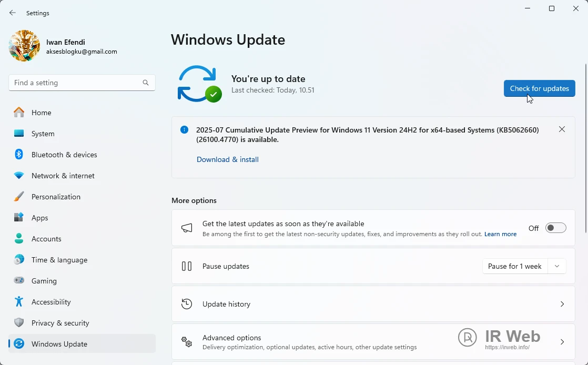
Task: Minimize the Settings window
Action: click(528, 8)
